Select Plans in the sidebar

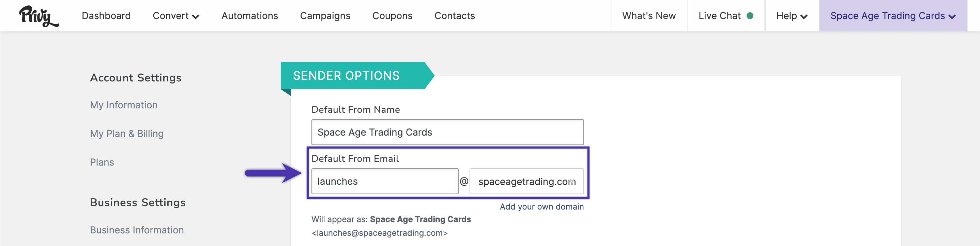coord(102,162)
